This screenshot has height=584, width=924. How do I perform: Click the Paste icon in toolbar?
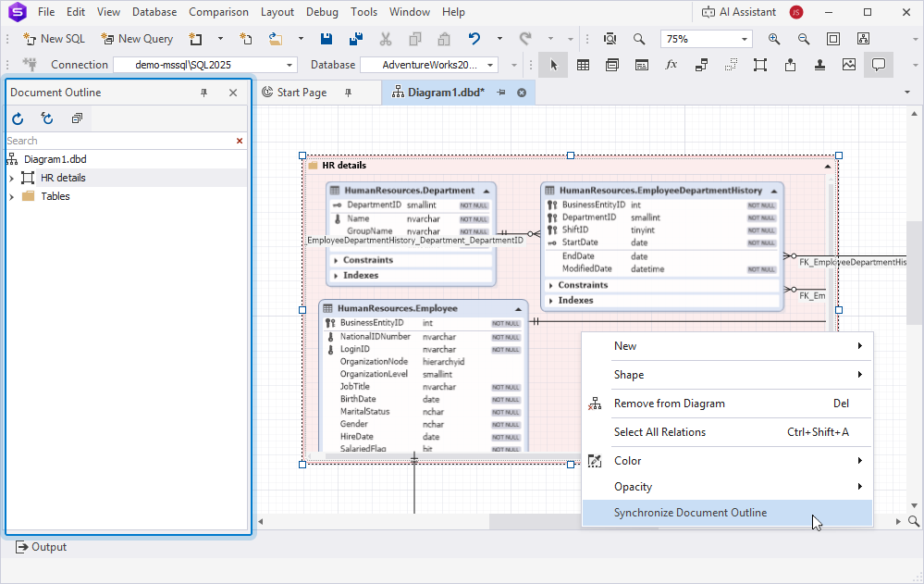(444, 39)
